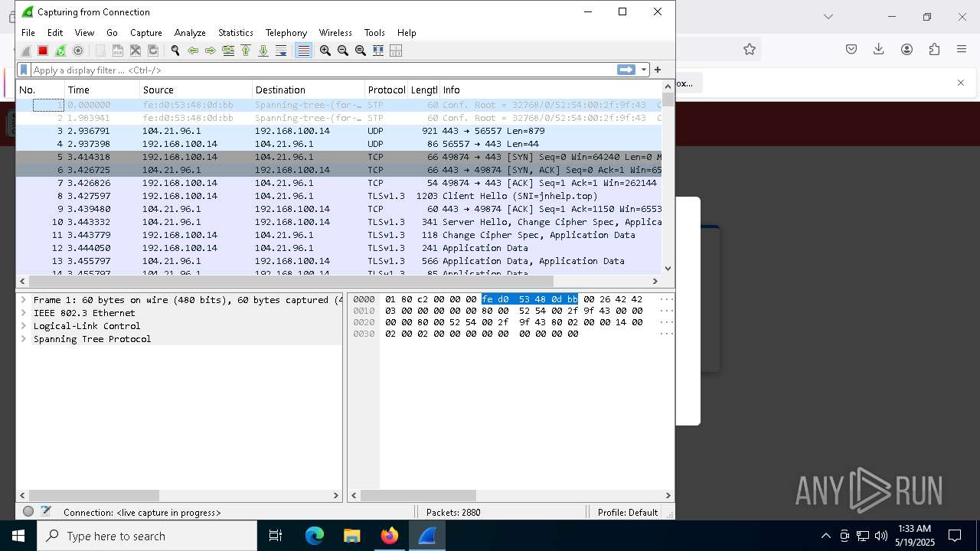Stop capturing packets (red square)
The height and width of the screenshot is (551, 980).
pyautogui.click(x=43, y=51)
